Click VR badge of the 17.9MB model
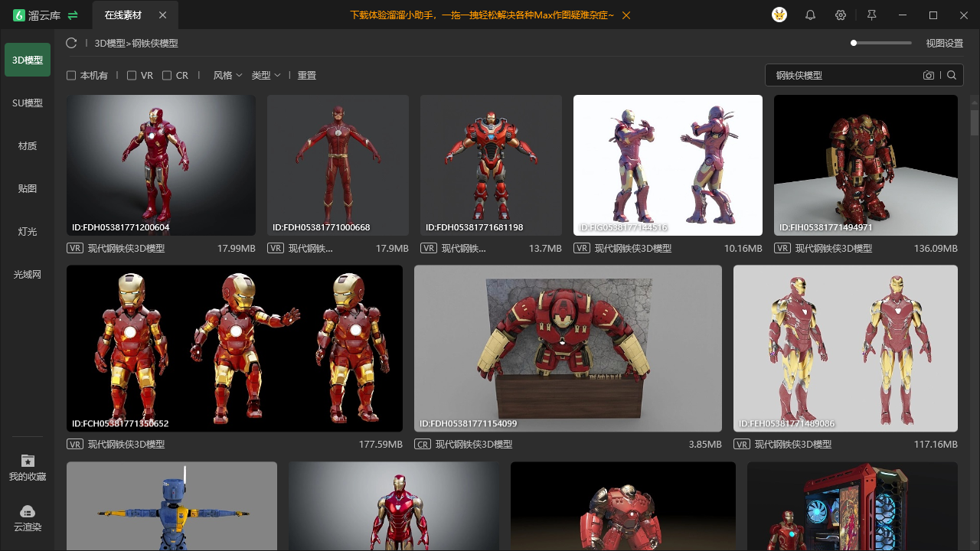 pos(276,248)
